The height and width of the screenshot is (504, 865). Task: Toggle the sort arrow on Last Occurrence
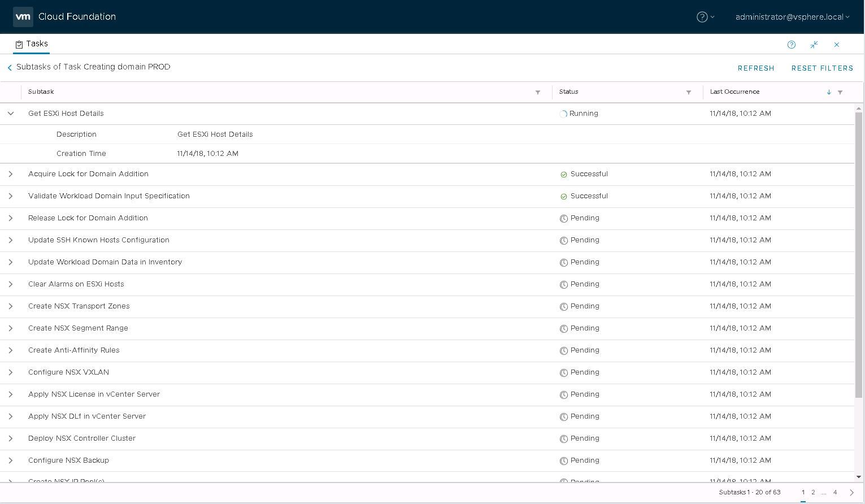click(x=828, y=92)
